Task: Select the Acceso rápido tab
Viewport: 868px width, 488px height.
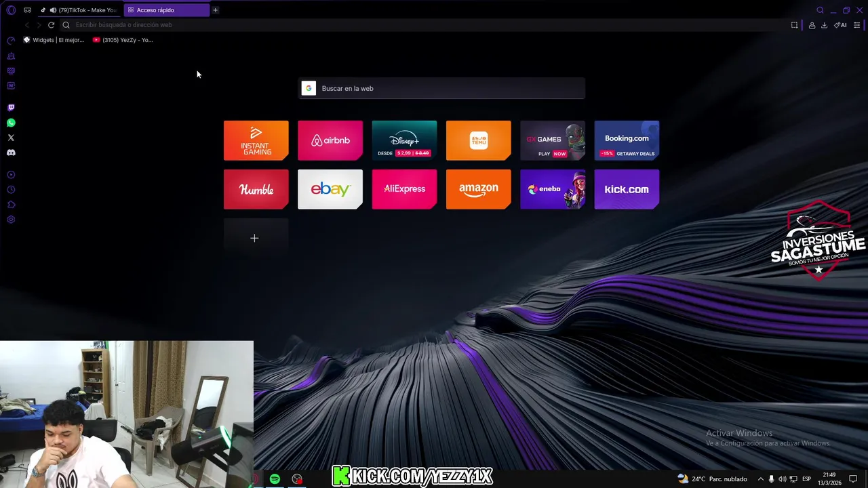Action: [167, 10]
